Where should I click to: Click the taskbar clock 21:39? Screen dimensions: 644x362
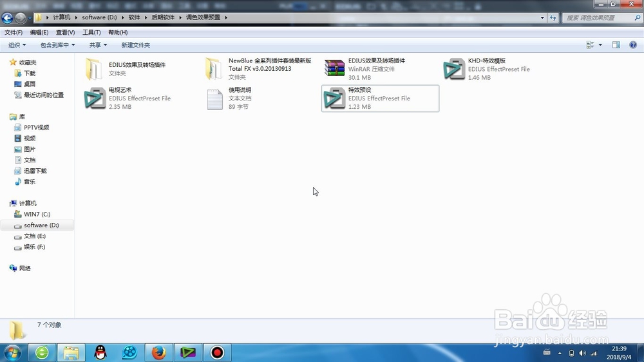tap(619, 348)
